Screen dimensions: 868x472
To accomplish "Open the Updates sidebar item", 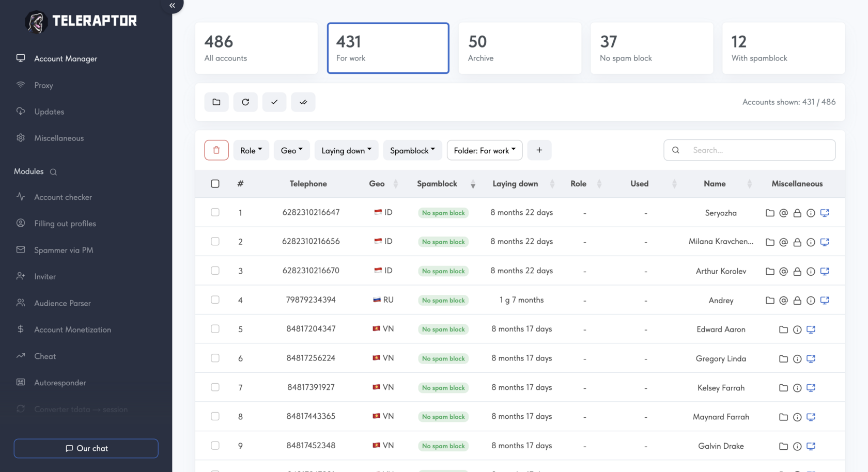I will click(49, 112).
